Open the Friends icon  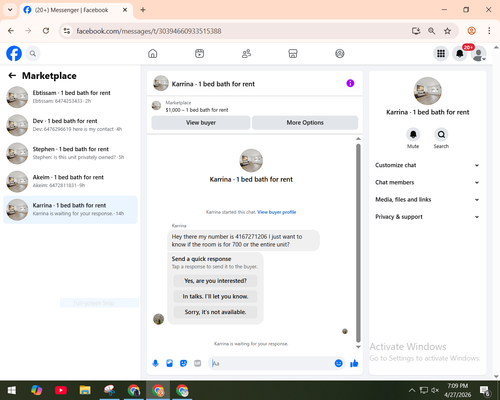tap(246, 53)
